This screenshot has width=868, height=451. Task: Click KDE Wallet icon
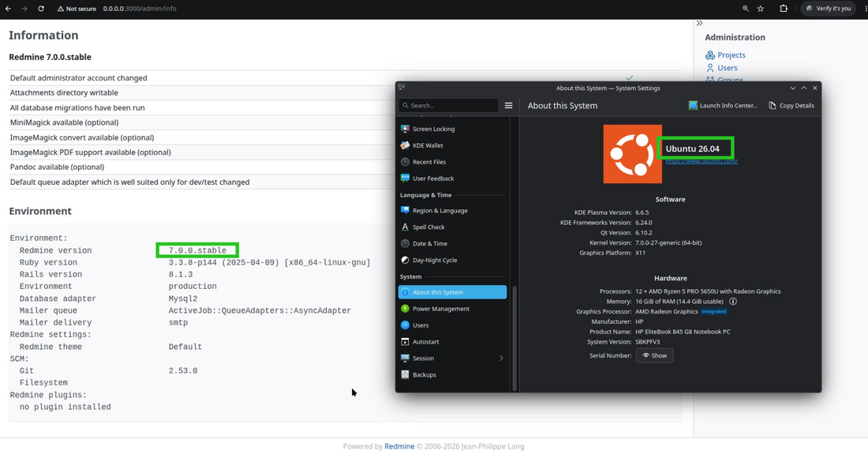(x=406, y=145)
